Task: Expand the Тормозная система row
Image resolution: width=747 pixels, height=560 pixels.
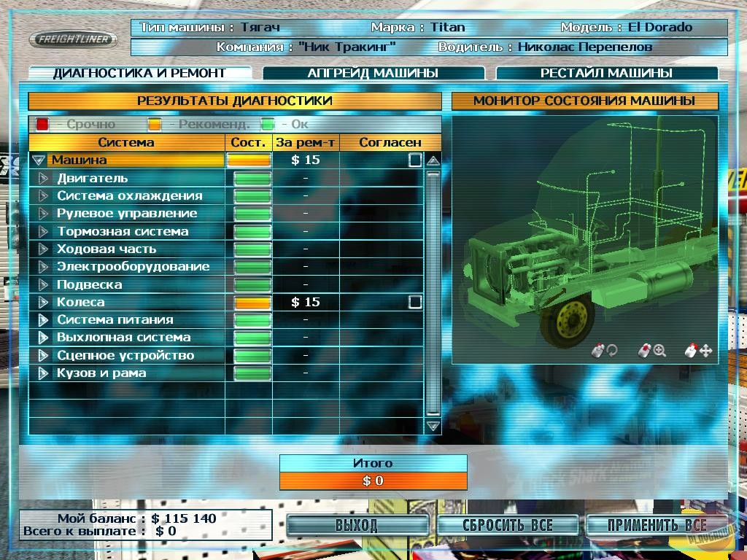Action: pos(43,231)
